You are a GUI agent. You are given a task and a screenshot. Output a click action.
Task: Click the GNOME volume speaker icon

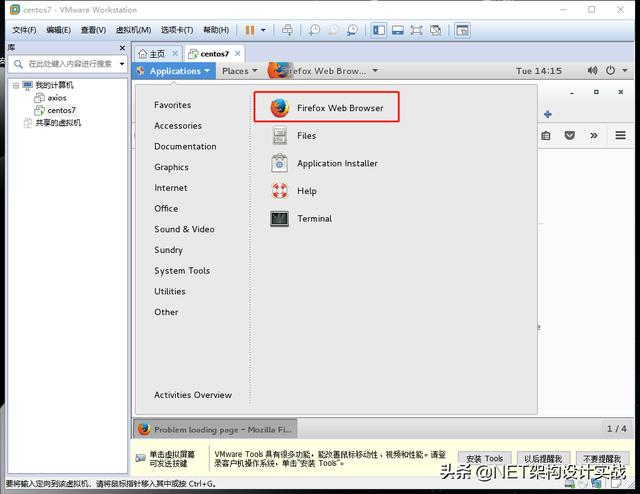point(592,71)
